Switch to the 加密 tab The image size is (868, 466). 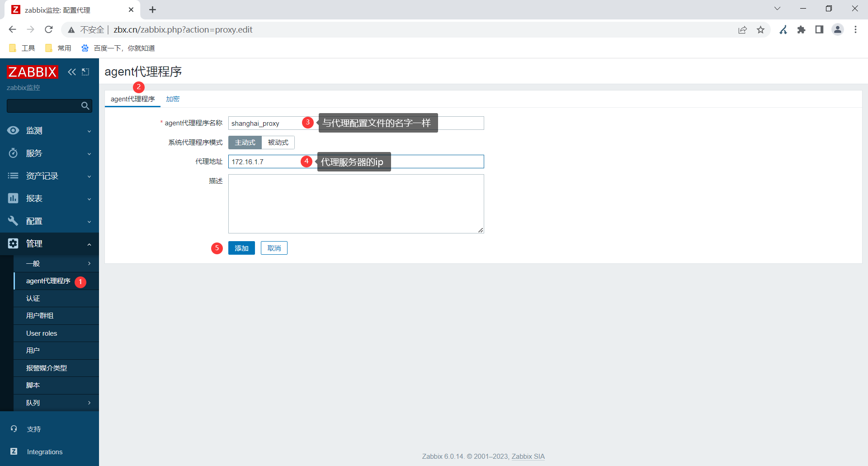tap(173, 99)
